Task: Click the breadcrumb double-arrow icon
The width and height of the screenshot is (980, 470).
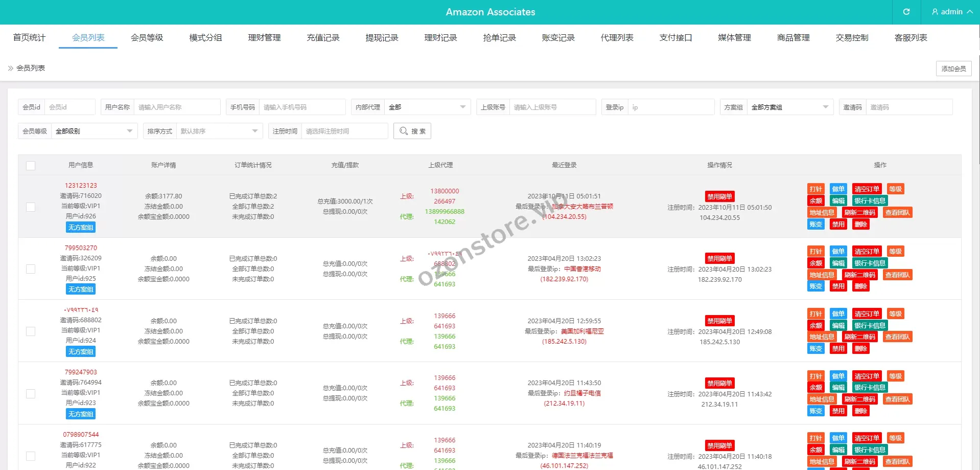Action: 10,68
